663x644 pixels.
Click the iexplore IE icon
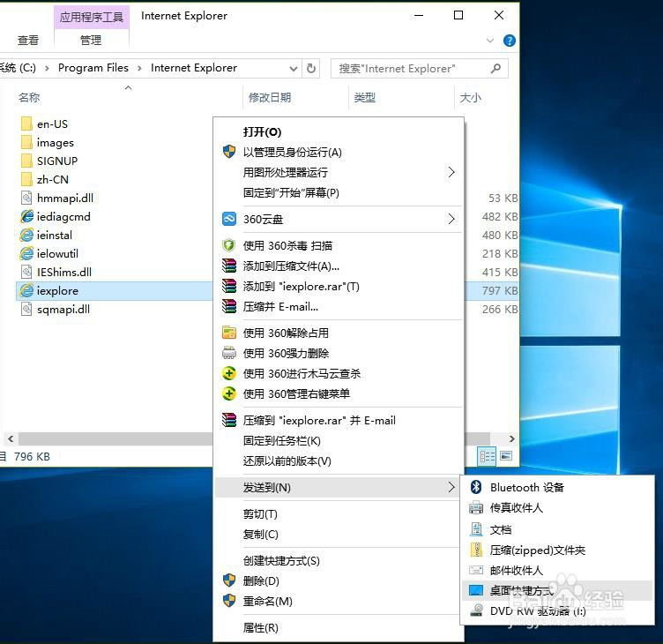point(26,291)
